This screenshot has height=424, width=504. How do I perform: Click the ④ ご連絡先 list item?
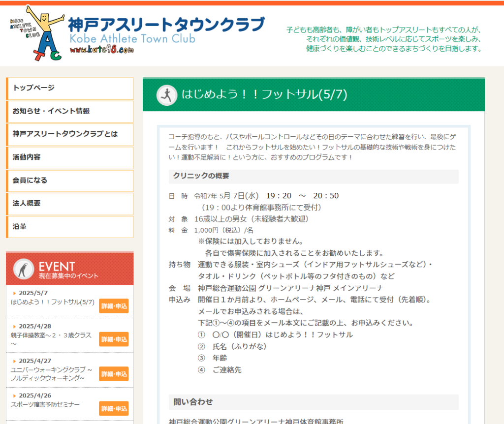click(x=220, y=370)
